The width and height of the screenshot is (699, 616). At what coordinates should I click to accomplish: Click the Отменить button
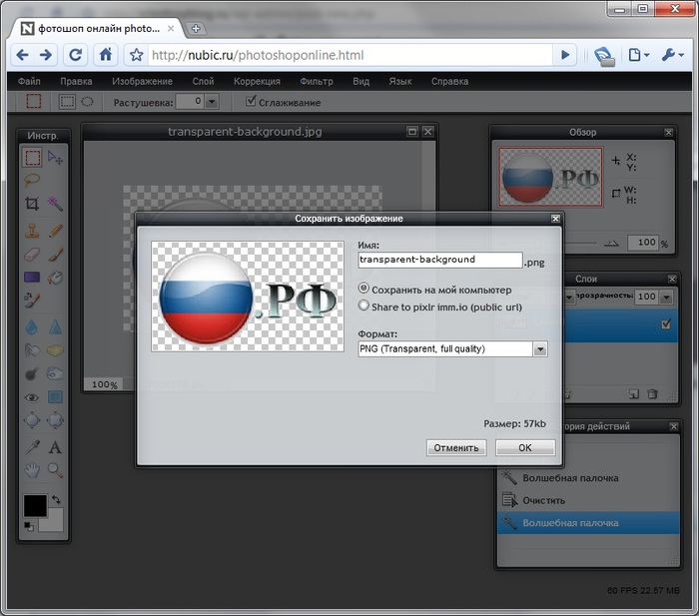click(x=456, y=447)
